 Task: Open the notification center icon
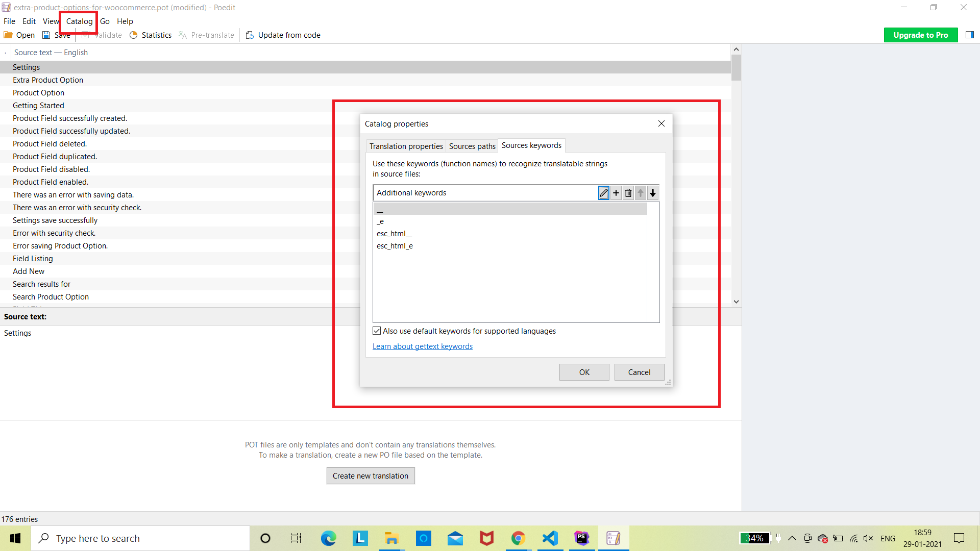click(959, 538)
